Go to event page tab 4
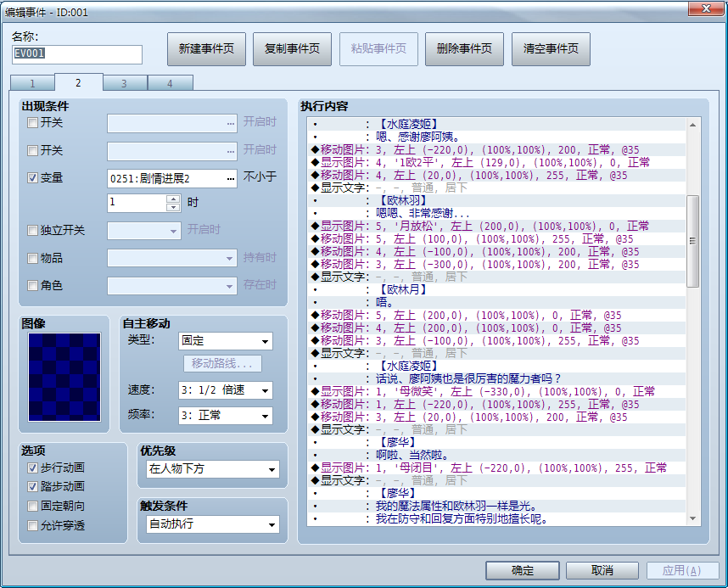The height and width of the screenshot is (588, 728). pos(170,83)
